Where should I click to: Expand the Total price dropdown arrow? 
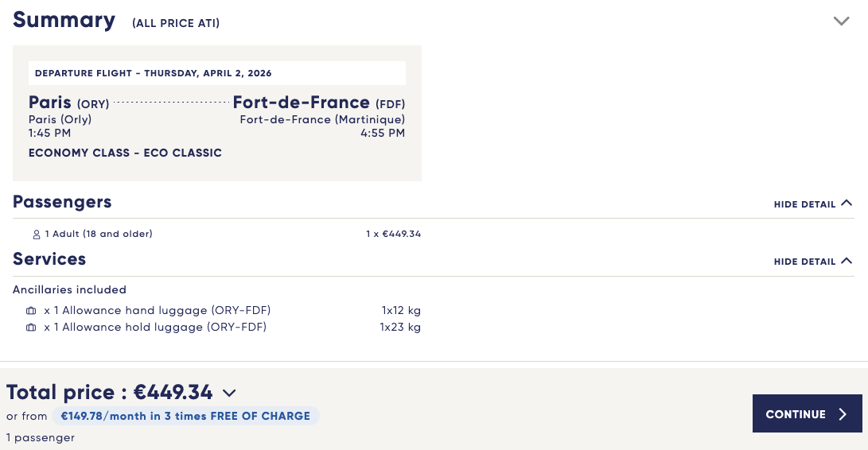click(229, 393)
